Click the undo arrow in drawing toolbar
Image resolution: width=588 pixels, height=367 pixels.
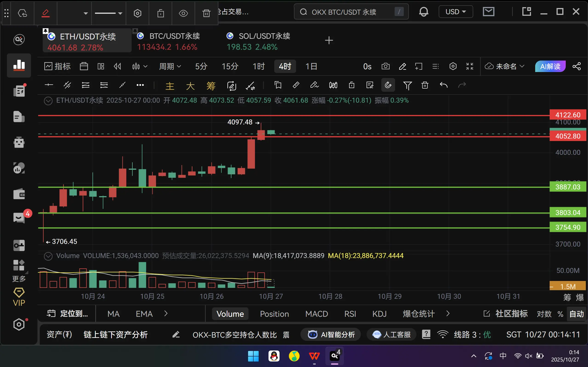444,85
